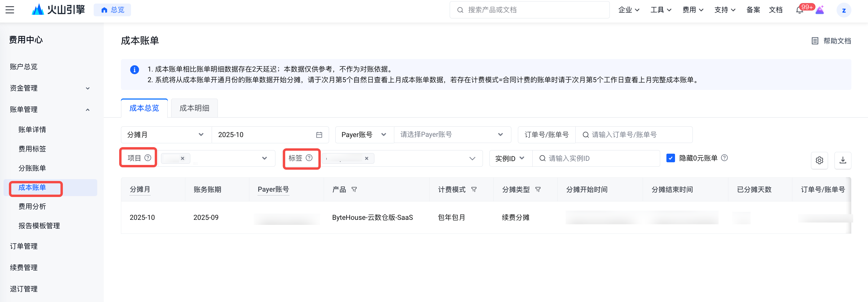Open the 分摊月 dropdown
This screenshot has height=302, width=868.
[166, 135]
